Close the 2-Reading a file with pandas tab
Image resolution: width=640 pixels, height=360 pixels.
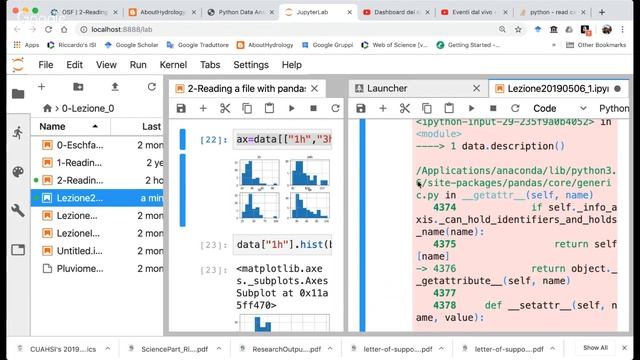[x=314, y=88]
